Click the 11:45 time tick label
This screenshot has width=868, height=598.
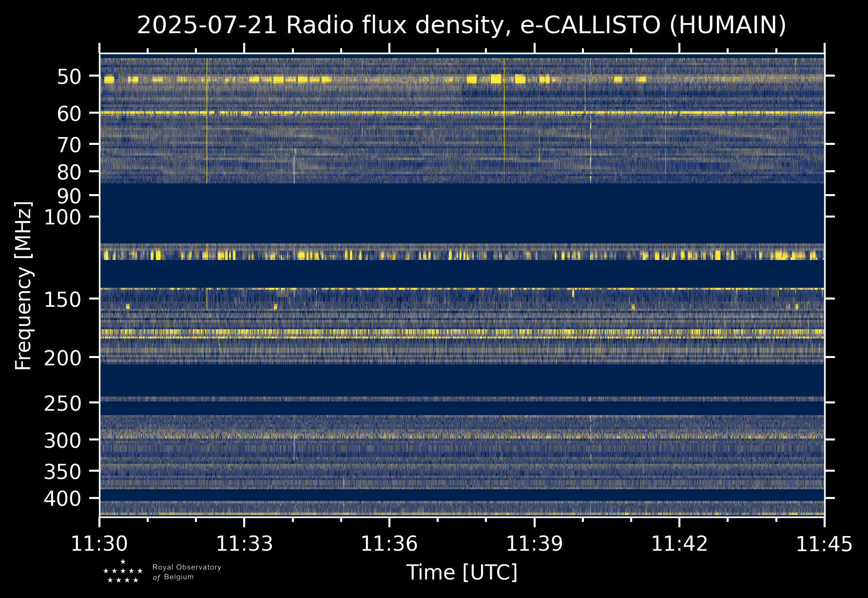(x=824, y=544)
